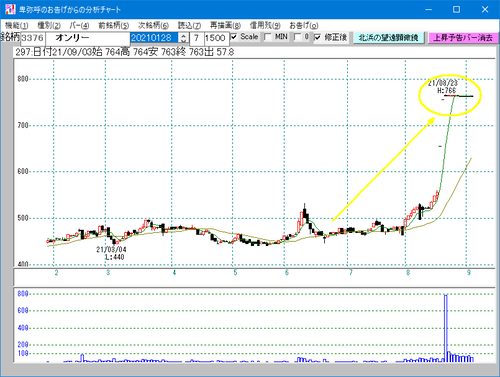This screenshot has height=377, width=500.
Task: Open the お告げ(o) menu
Action: pyautogui.click(x=304, y=25)
